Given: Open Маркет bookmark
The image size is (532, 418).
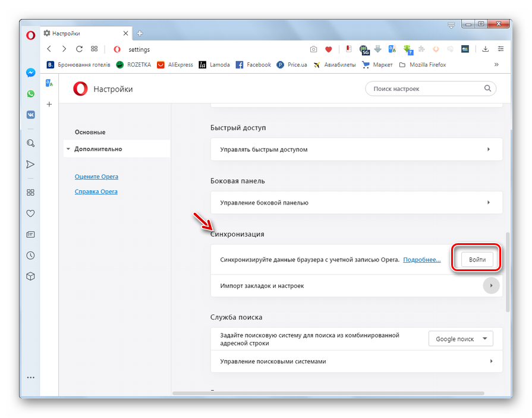Looking at the screenshot, I should click(377, 64).
